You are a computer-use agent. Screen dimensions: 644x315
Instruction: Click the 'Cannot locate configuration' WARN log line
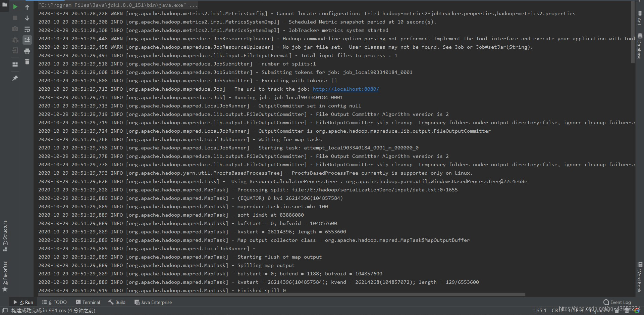pos(307,13)
